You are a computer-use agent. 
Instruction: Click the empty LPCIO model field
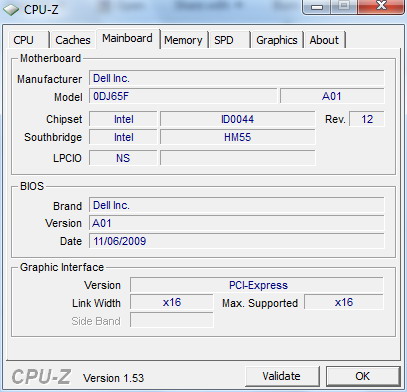pyautogui.click(x=238, y=158)
